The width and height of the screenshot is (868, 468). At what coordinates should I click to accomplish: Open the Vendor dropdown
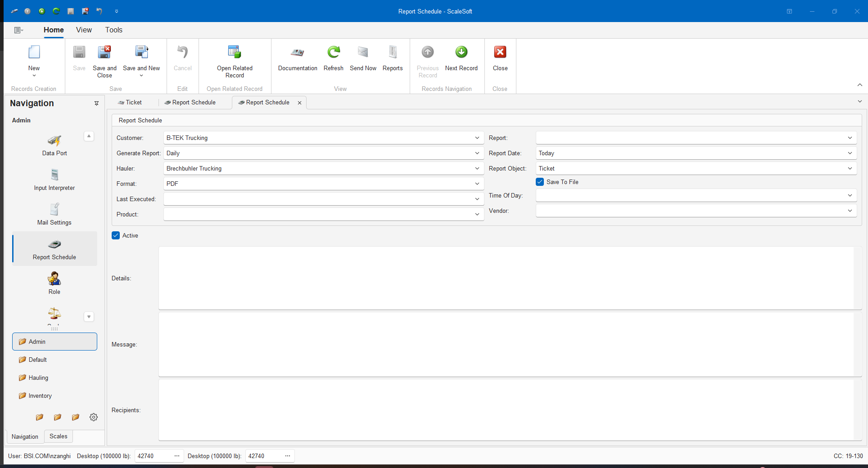click(x=850, y=211)
